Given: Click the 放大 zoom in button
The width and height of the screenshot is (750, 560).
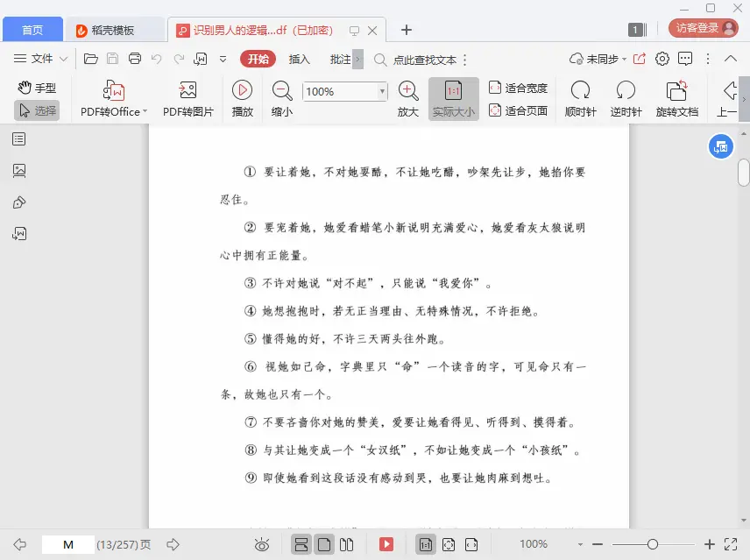Looking at the screenshot, I should [x=408, y=99].
